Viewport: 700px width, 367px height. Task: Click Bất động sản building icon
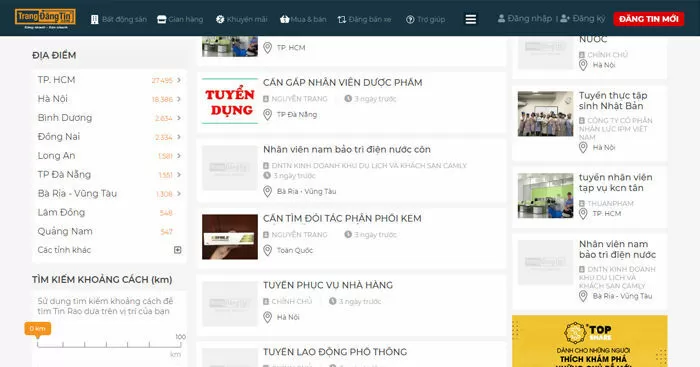coord(95,20)
